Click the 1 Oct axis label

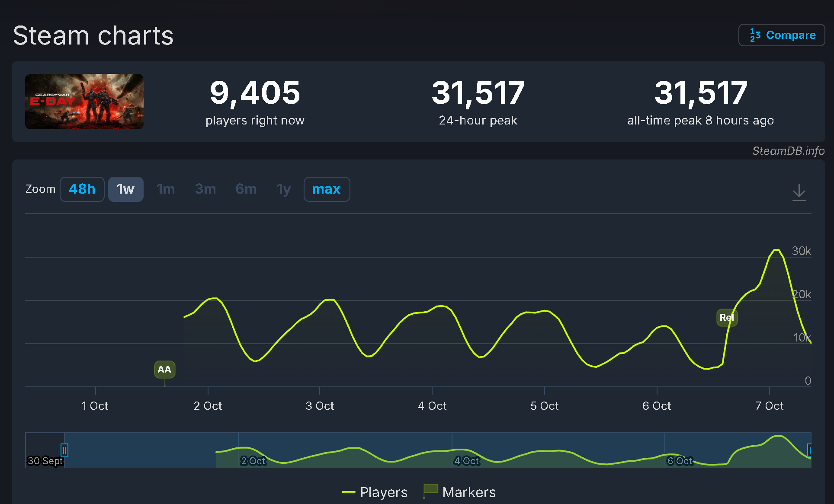pos(95,406)
